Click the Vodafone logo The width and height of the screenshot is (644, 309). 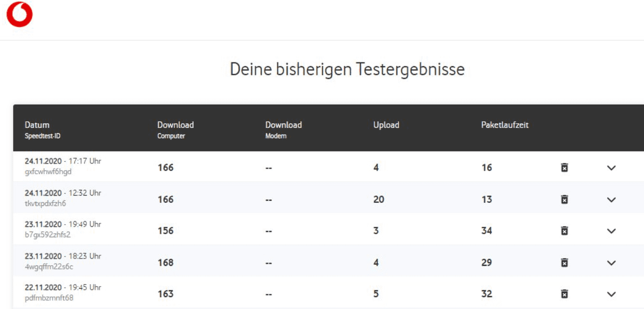tap(20, 15)
